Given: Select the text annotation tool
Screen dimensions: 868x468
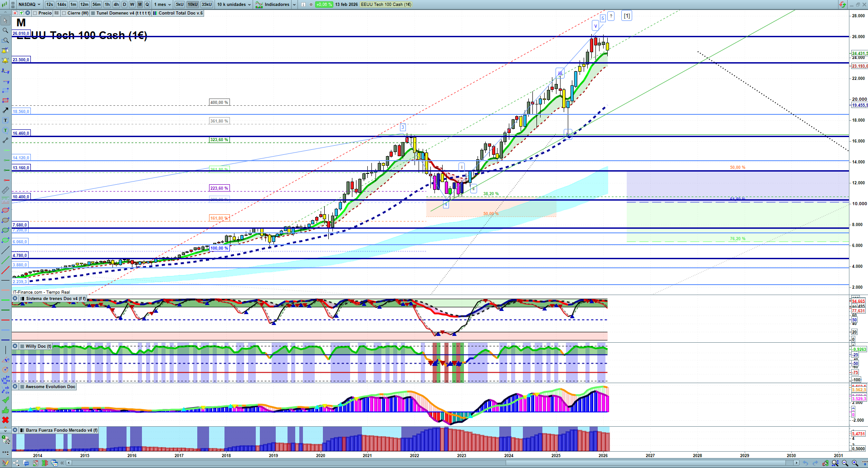Looking at the screenshot, I should [x=5, y=120].
